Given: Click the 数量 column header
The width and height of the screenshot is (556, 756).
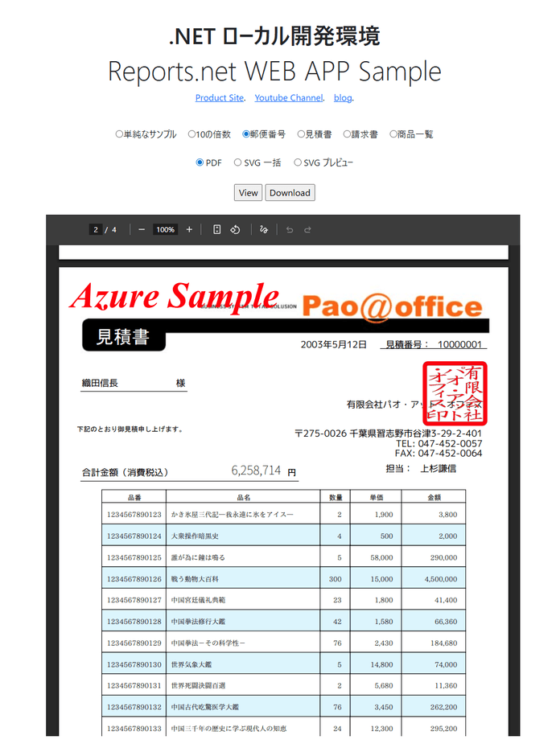Looking at the screenshot, I should (x=336, y=497).
